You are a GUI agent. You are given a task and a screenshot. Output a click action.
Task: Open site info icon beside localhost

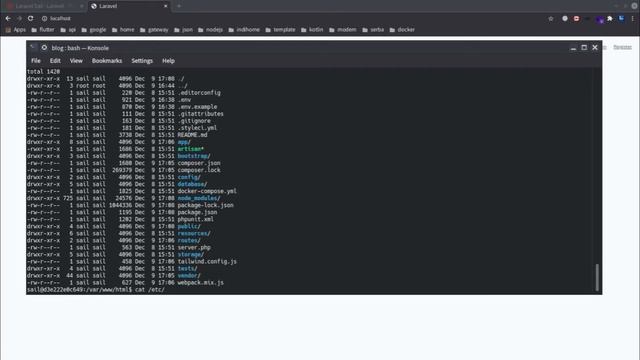44,18
